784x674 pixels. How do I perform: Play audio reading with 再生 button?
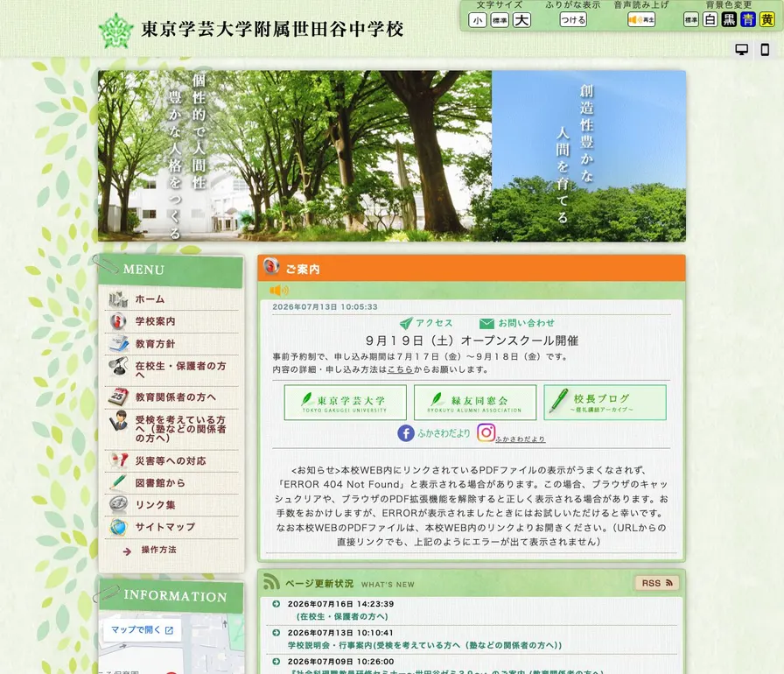[641, 20]
